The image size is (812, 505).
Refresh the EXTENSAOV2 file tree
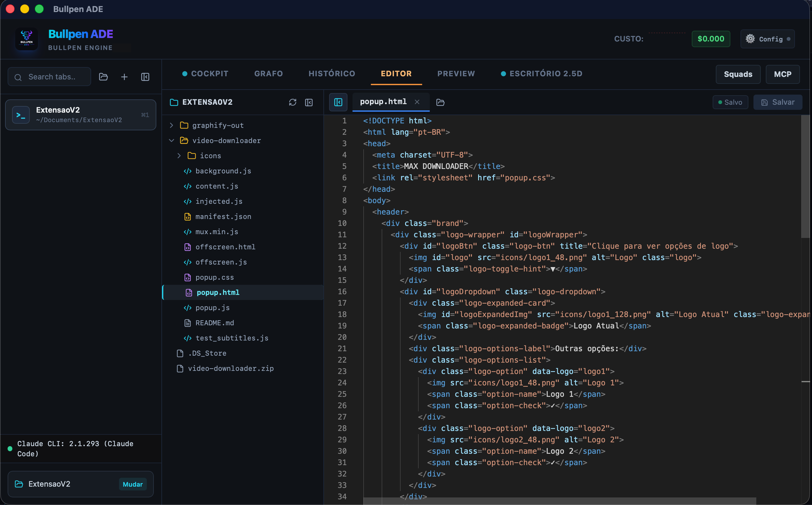tap(292, 102)
